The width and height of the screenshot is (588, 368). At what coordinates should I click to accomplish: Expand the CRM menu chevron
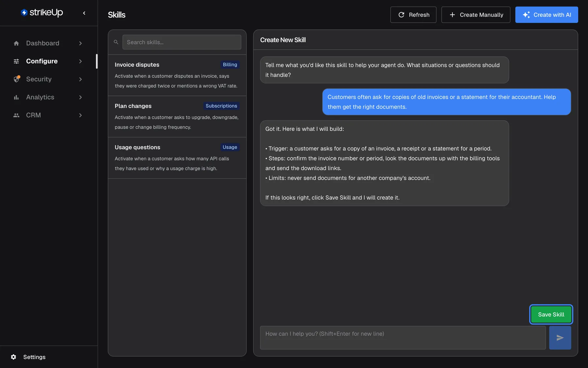coord(80,115)
